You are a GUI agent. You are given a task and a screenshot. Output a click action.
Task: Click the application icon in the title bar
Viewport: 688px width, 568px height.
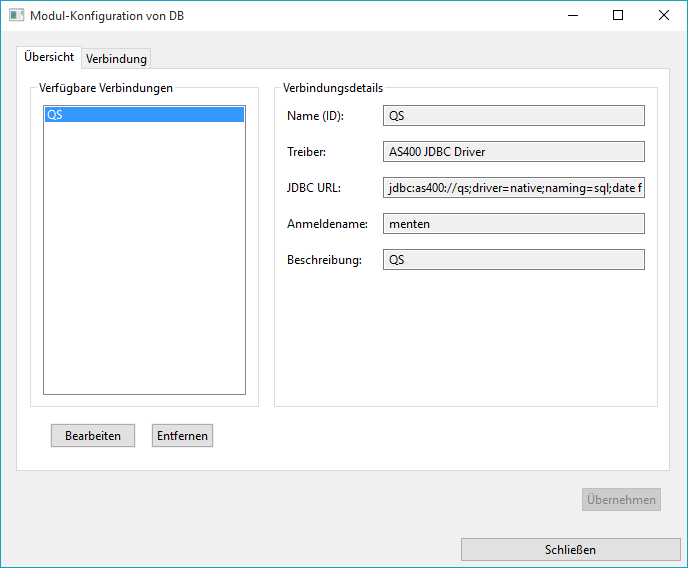(x=16, y=16)
